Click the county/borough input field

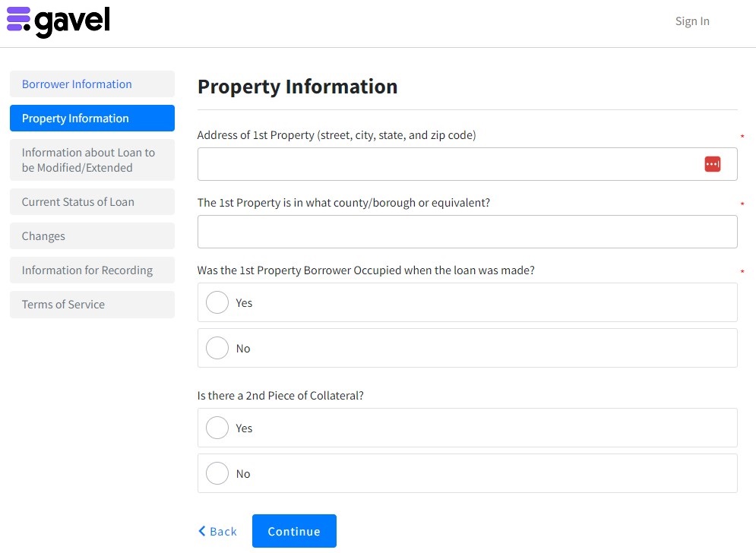coord(467,232)
